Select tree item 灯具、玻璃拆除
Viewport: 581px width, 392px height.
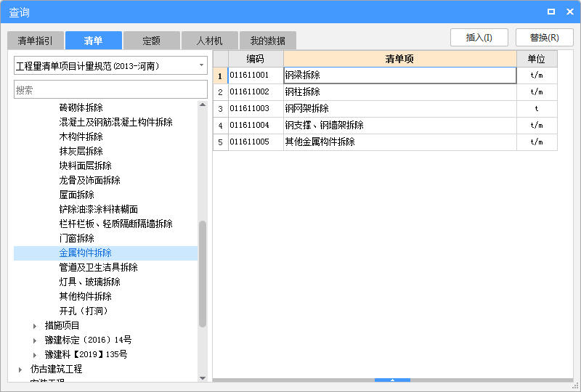pos(89,282)
